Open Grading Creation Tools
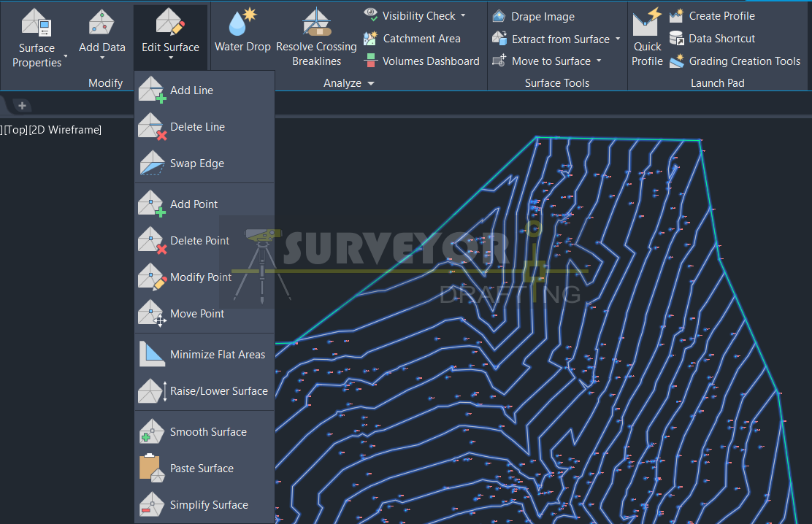 click(735, 61)
